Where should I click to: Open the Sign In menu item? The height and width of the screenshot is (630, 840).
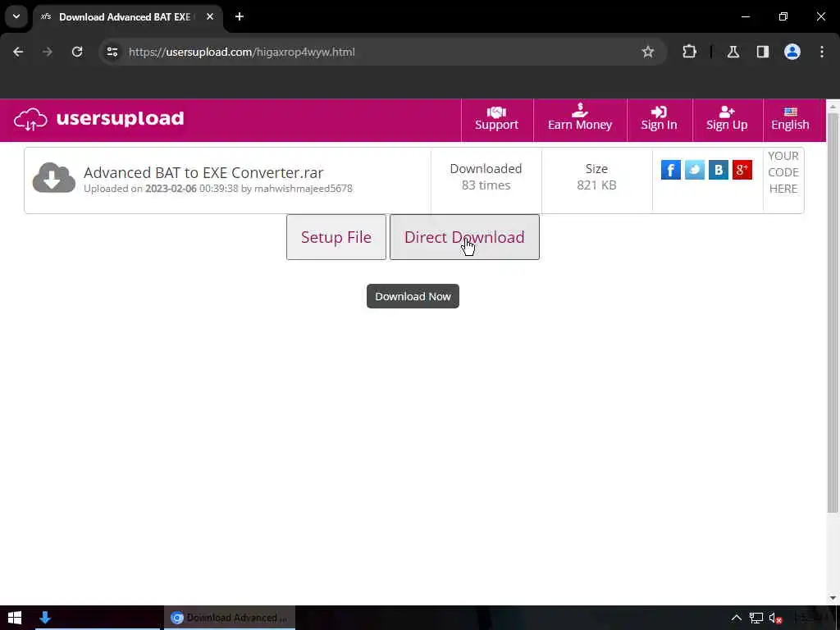tap(659, 120)
